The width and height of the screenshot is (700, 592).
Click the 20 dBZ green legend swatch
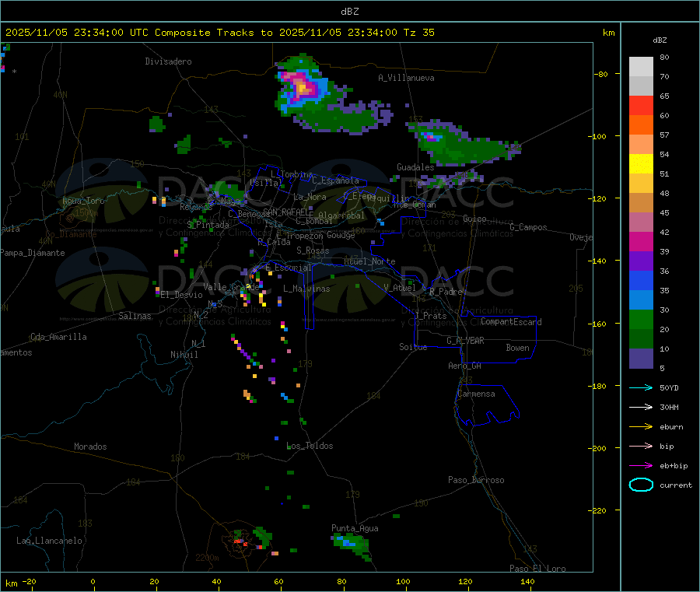[x=641, y=319]
